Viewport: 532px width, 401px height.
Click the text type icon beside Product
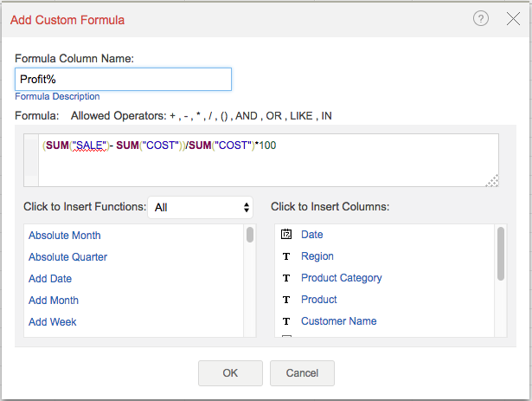[286, 300]
